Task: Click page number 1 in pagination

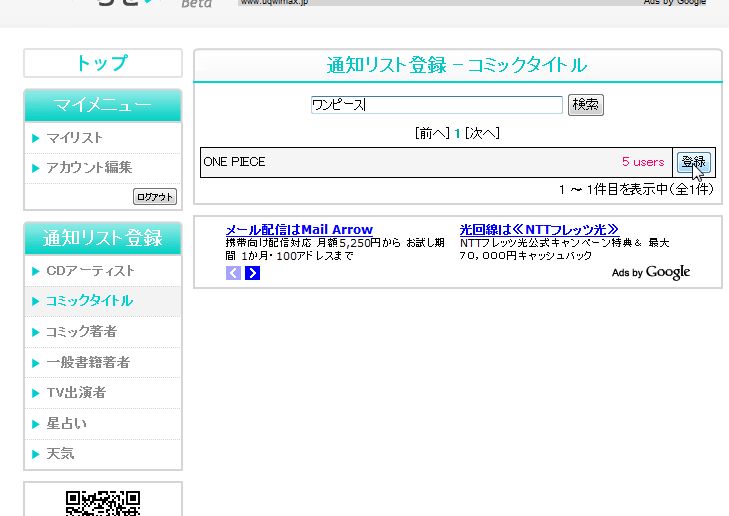Action: pos(457,134)
